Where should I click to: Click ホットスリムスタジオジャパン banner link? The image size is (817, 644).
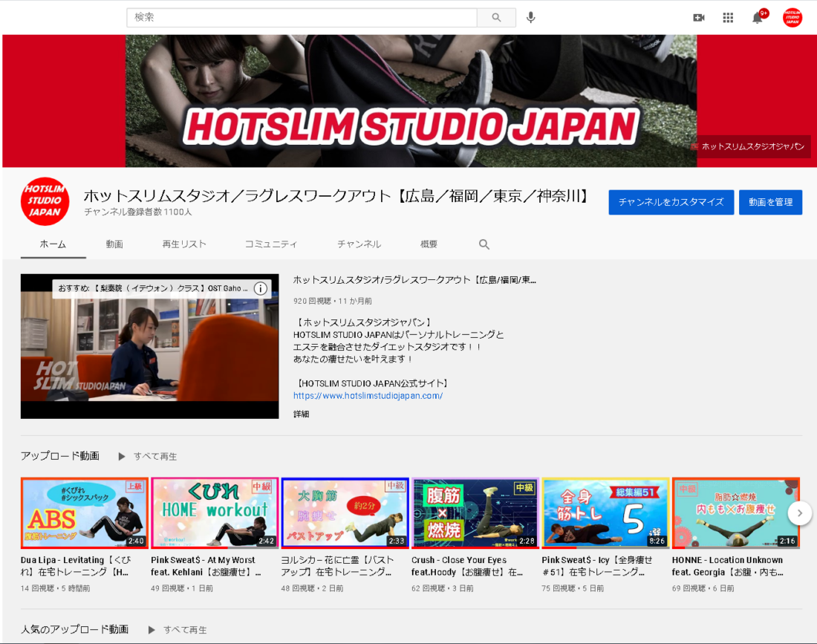click(x=751, y=146)
